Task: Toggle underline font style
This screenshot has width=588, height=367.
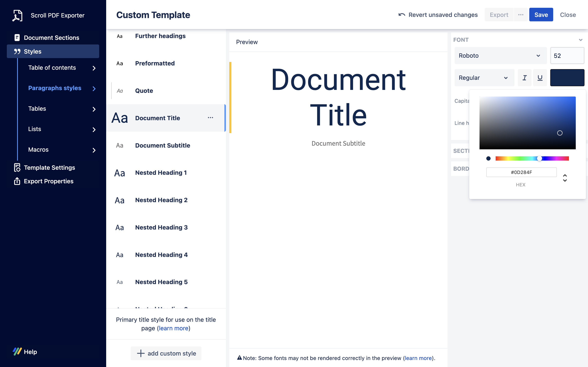Action: pyautogui.click(x=540, y=78)
